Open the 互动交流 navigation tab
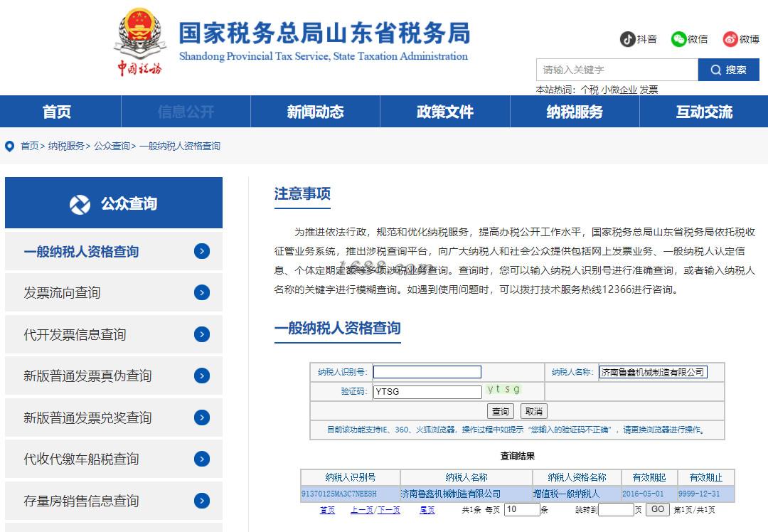This screenshot has height=532, width=768. pos(704,112)
